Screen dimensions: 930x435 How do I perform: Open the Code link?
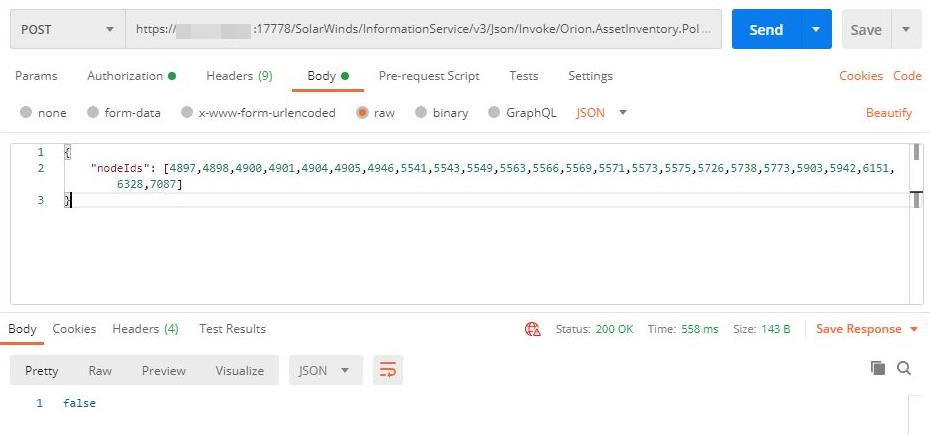point(907,76)
